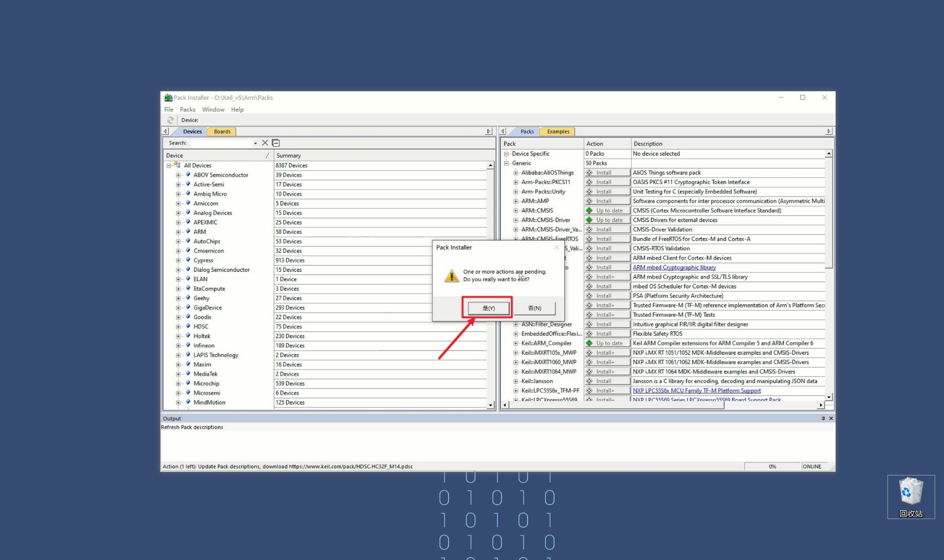Click the GigaDevice vendor icon
The image size is (944, 560).
point(188,307)
